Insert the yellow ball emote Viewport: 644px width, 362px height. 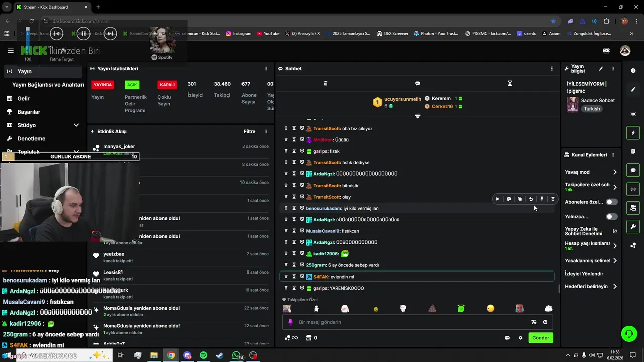click(490, 309)
